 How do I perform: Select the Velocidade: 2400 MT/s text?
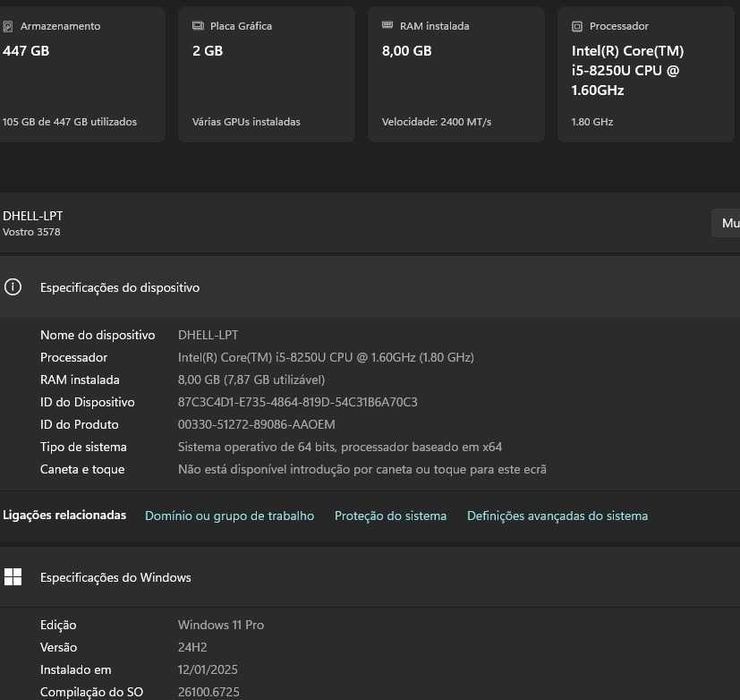[x=437, y=122]
